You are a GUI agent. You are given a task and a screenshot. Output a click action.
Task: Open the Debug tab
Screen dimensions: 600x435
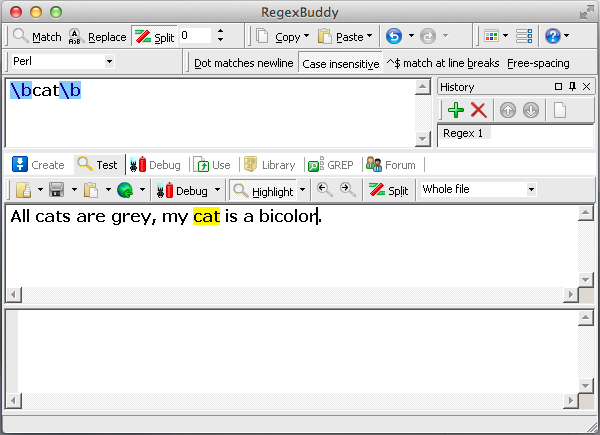click(x=155, y=165)
